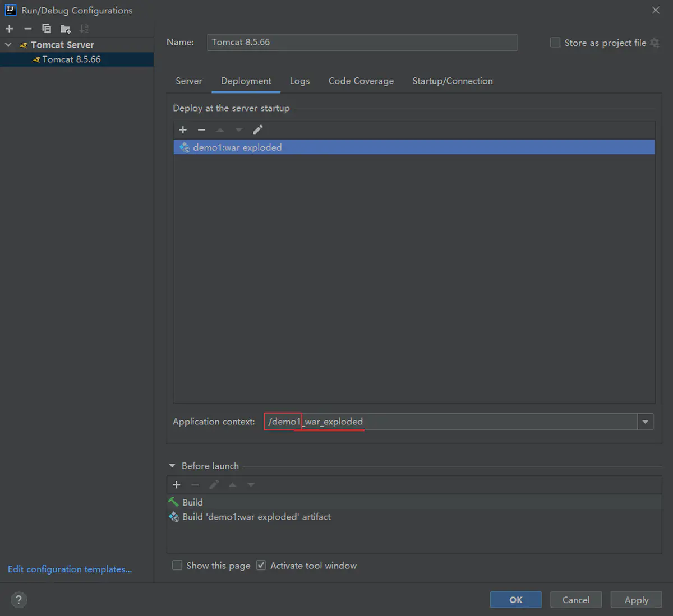Edit artifact pencil icon in deployment toolbar
The image size is (673, 616).
tap(258, 130)
